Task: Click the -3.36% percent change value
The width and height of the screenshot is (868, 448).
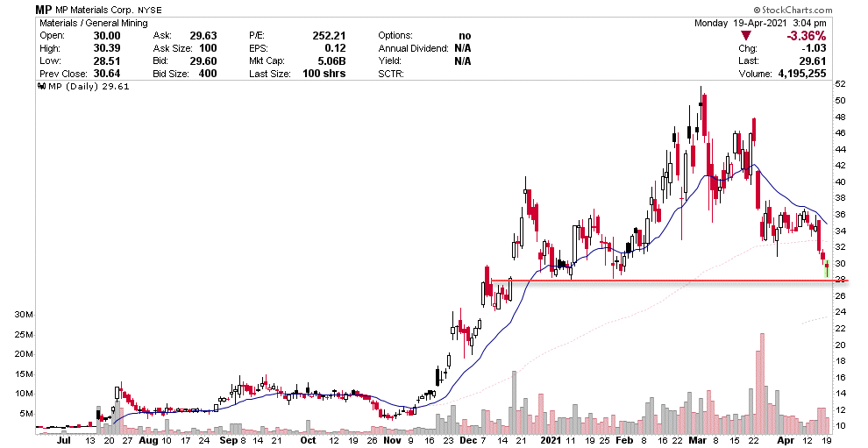Action: [x=806, y=36]
